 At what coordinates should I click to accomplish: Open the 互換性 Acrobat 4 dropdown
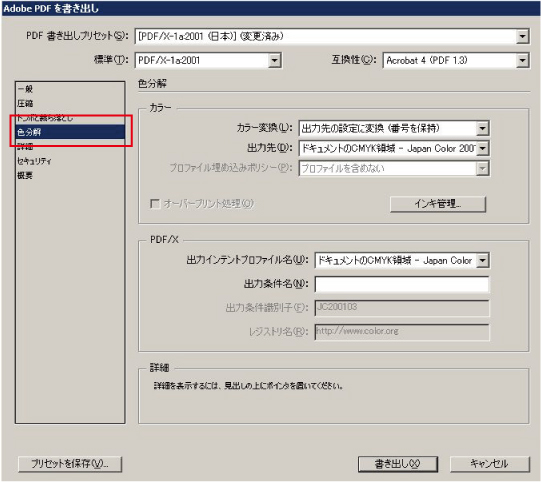click(x=456, y=61)
